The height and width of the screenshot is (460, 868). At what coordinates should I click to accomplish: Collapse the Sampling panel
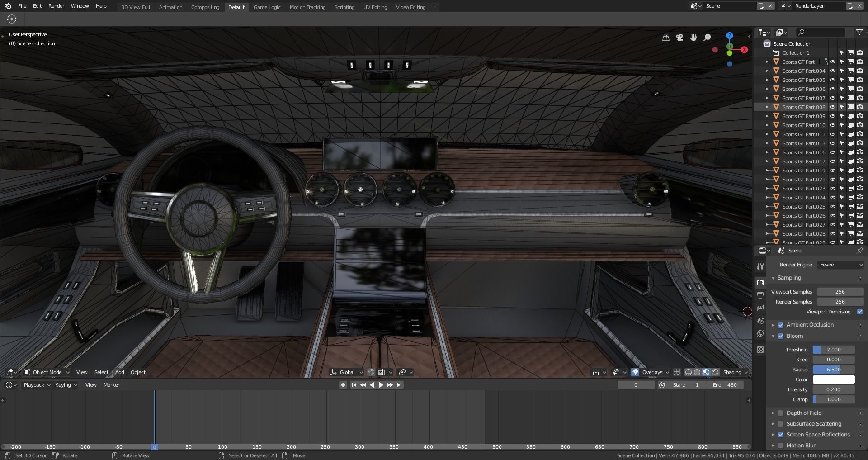773,278
